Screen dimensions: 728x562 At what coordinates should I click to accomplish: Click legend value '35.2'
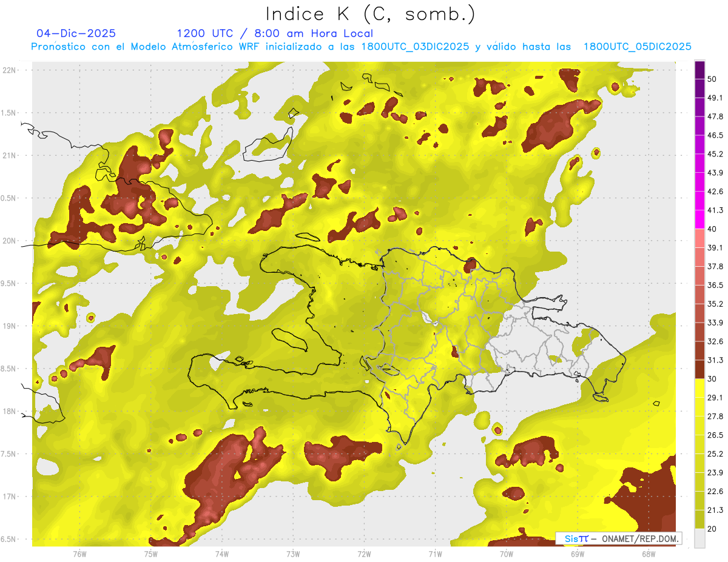pyautogui.click(x=715, y=304)
